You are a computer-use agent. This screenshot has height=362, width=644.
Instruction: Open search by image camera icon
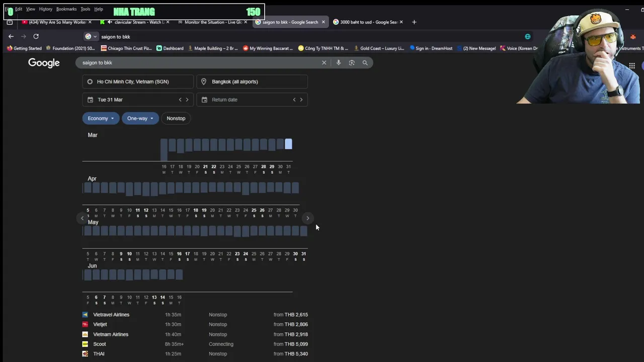pyautogui.click(x=352, y=63)
